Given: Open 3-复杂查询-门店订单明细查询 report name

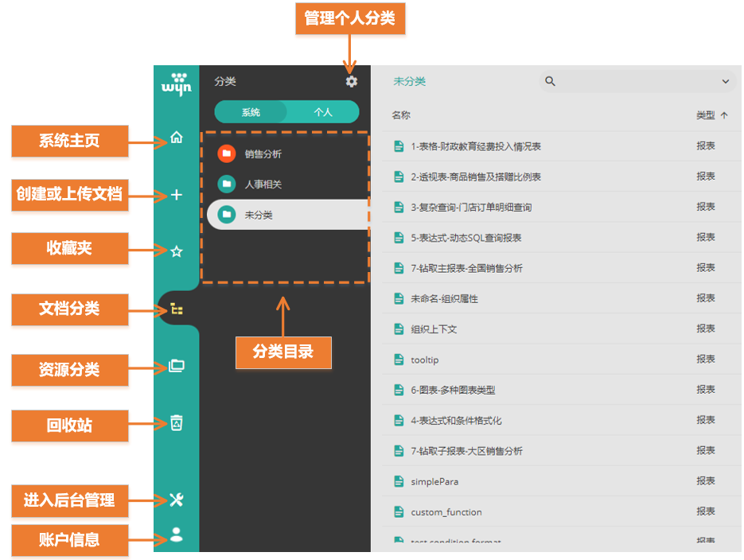Looking at the screenshot, I should [471, 207].
